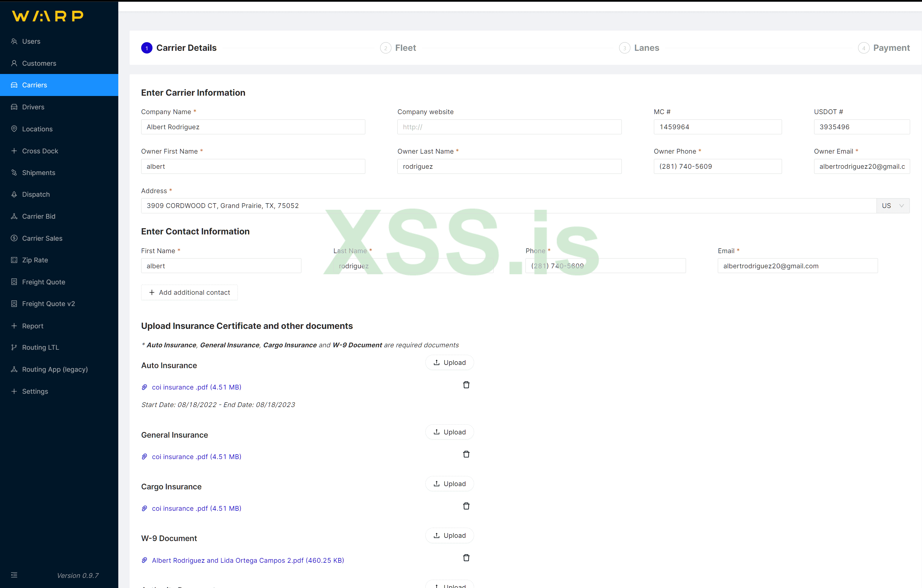Open Locations from the sidebar pin icon
Viewport: 922px width, 588px height.
[x=14, y=129]
